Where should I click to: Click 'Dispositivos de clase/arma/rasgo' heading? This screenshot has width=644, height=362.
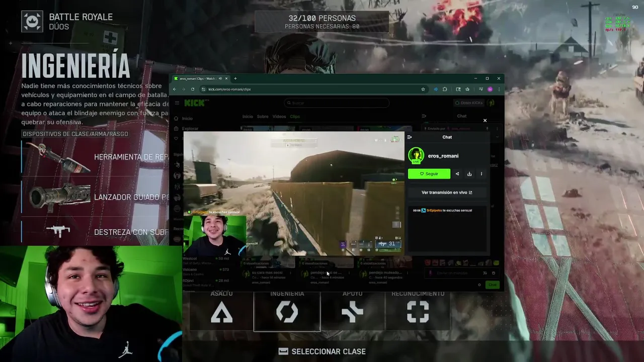point(75,134)
